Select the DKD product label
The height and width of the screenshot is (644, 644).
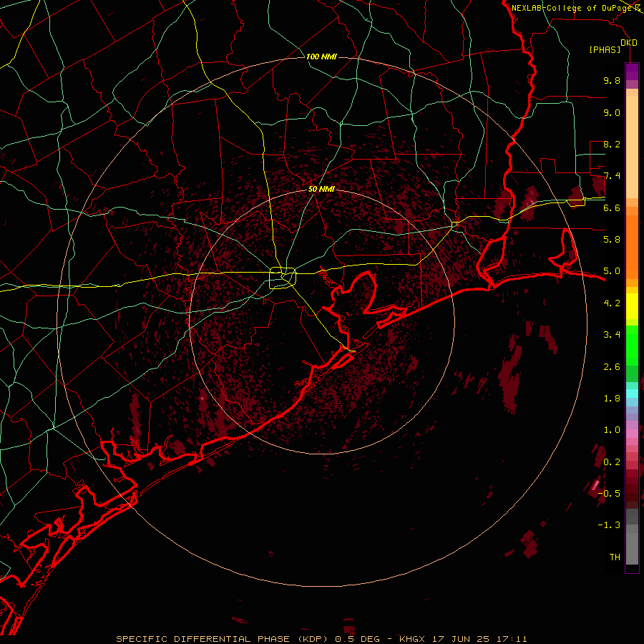point(628,43)
